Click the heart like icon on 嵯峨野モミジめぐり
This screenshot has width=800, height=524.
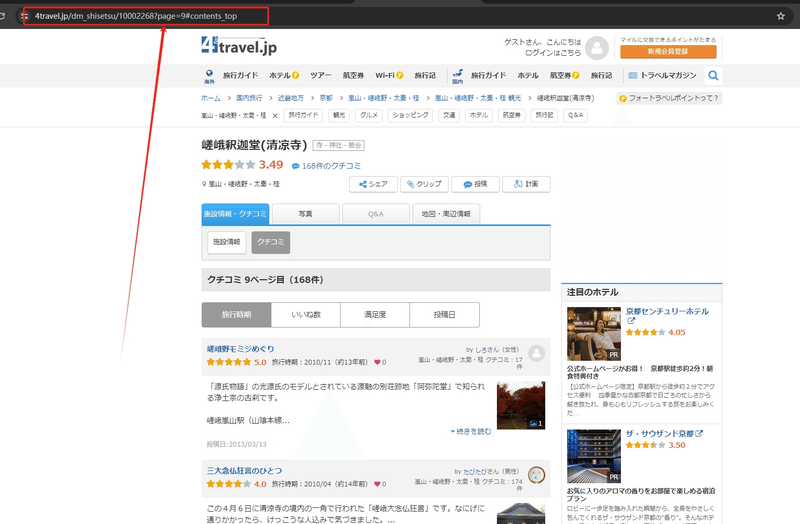[378, 362]
